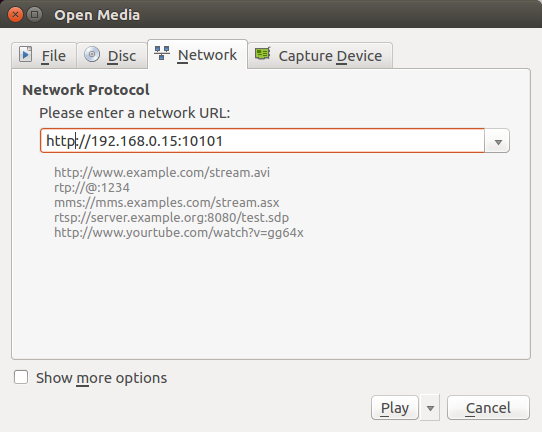
Task: Click the Play button
Action: point(395,408)
